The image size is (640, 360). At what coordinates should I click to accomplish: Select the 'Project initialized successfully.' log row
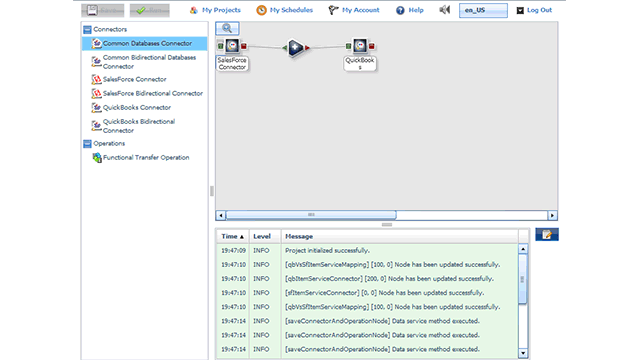[x=367, y=251]
